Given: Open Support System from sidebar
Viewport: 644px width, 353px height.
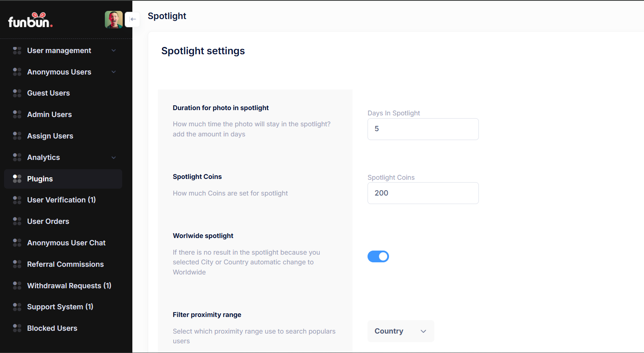Looking at the screenshot, I should coord(60,307).
